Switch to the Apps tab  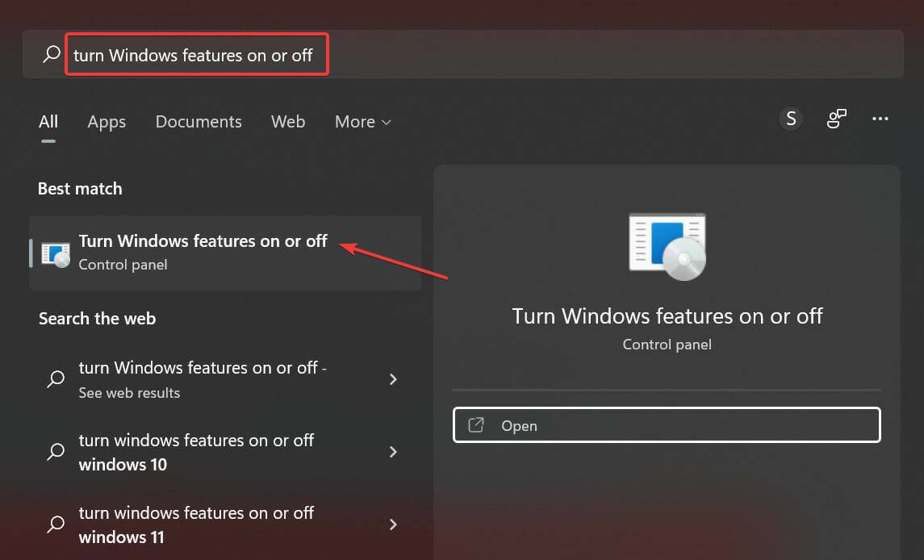coord(106,121)
